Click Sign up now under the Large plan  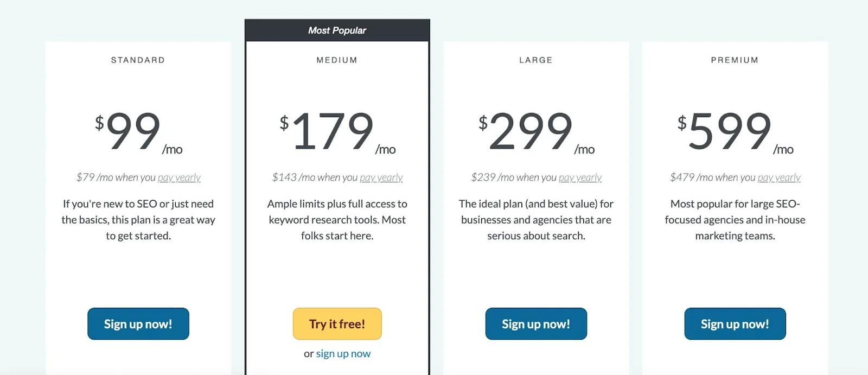[x=536, y=324]
